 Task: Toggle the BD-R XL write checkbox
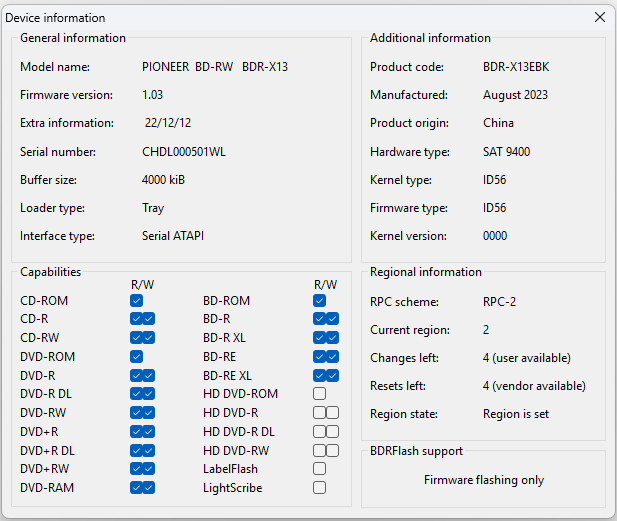(x=333, y=338)
